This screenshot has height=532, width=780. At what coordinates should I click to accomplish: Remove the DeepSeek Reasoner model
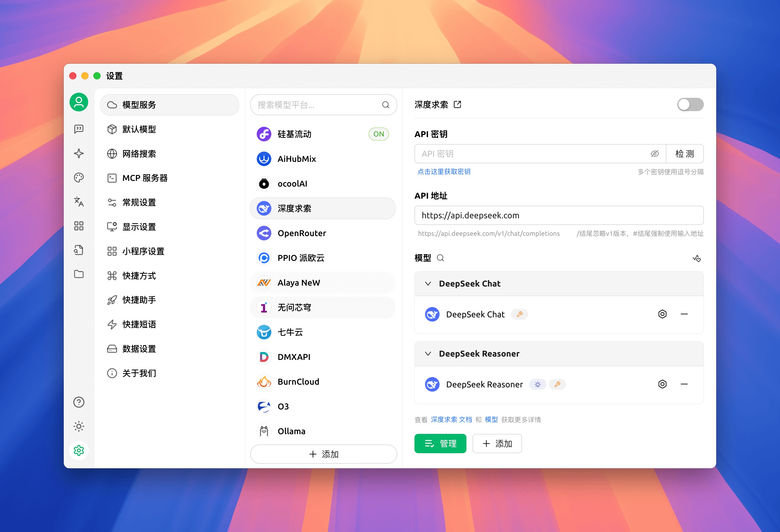[x=684, y=384]
